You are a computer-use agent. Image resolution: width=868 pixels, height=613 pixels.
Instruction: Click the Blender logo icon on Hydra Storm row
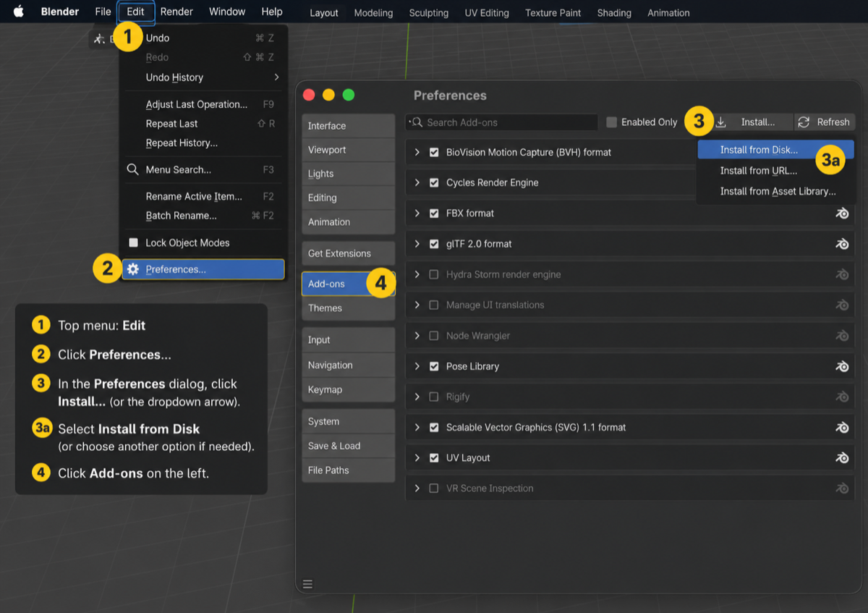pyautogui.click(x=842, y=274)
